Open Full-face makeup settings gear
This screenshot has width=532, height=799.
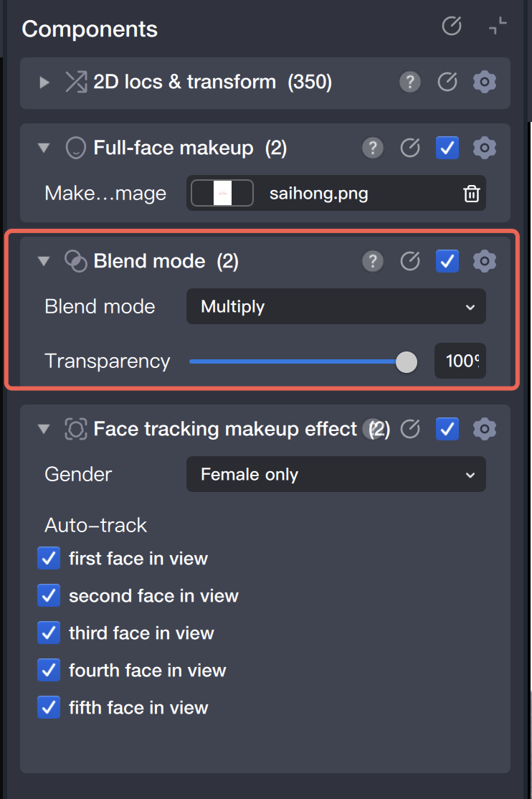pos(485,148)
